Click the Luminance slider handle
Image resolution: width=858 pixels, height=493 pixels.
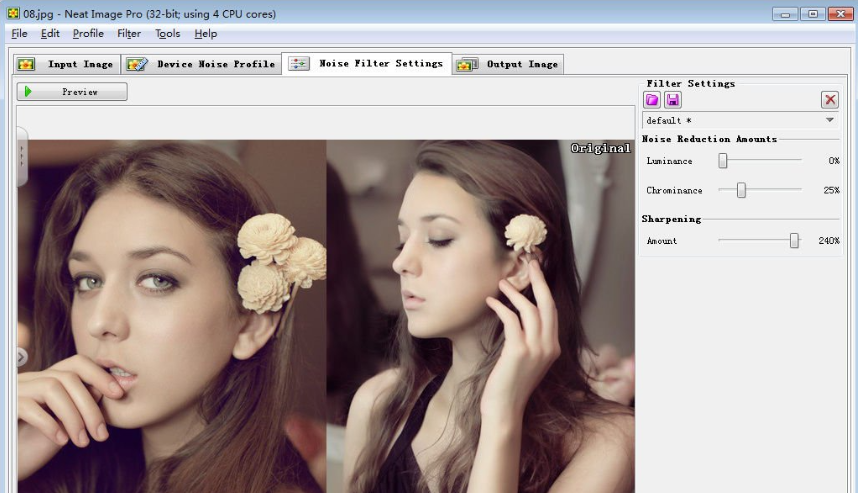[x=723, y=161]
